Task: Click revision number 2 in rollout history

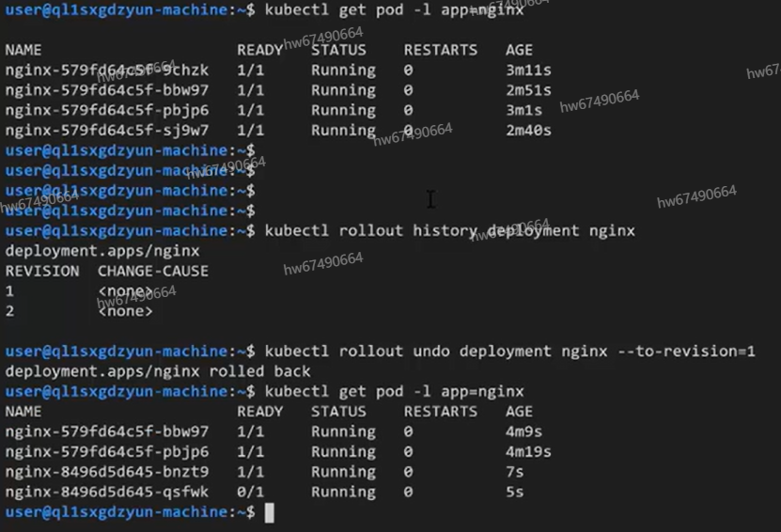Action: click(x=10, y=311)
